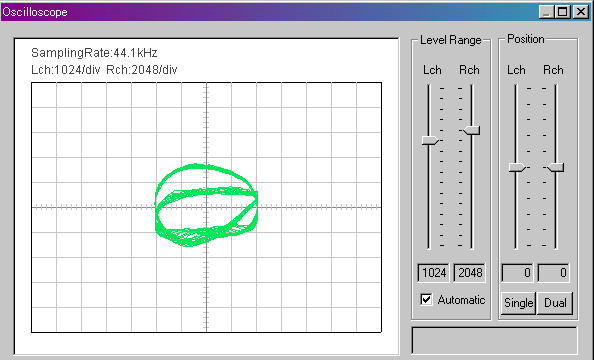Close the Oscilloscope window
Screen dimensions: 594x360
click(x=580, y=12)
